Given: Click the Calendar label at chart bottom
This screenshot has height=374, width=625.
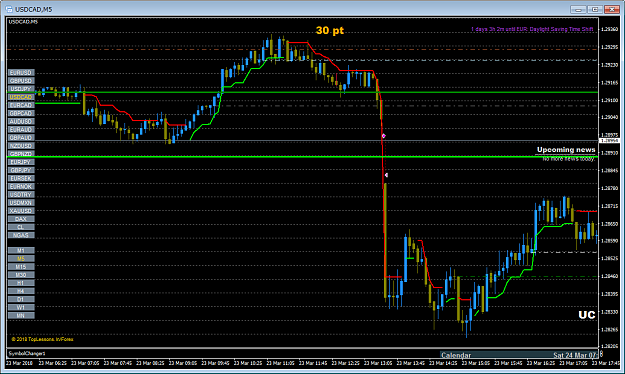Looking at the screenshot, I should click(456, 355).
